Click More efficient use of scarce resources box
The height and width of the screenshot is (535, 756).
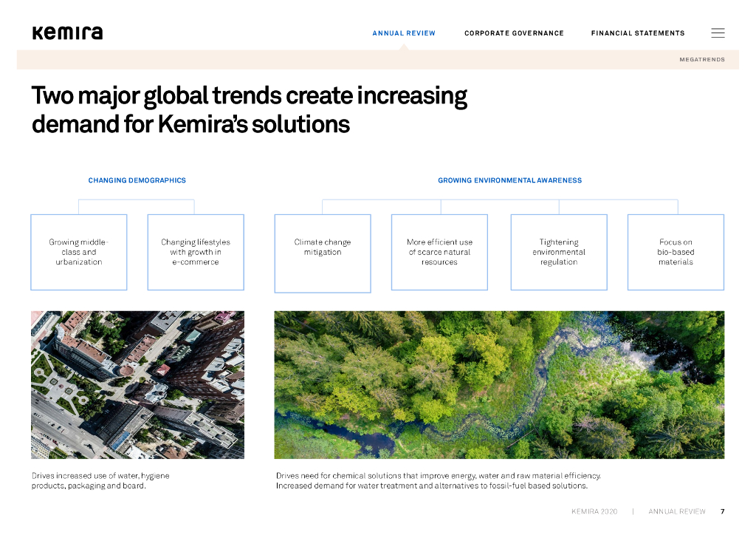pos(439,252)
